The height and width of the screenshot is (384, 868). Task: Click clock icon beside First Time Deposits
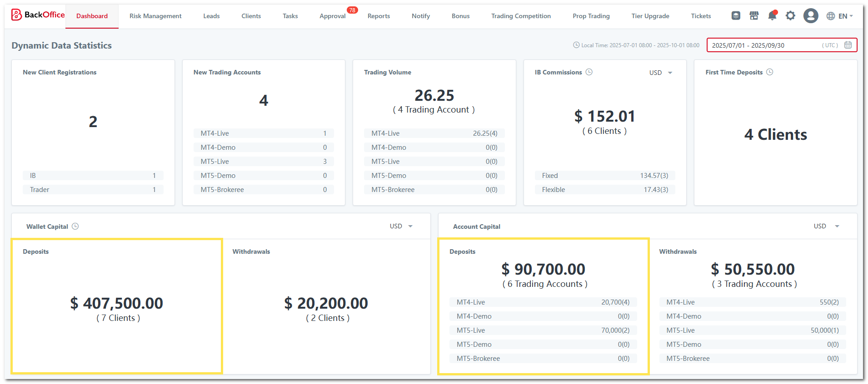coord(770,72)
